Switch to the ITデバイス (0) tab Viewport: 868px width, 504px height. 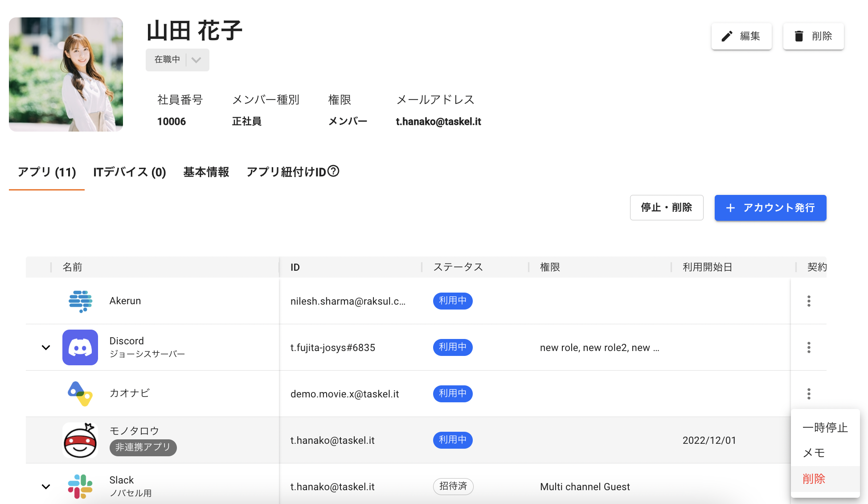[x=130, y=172]
